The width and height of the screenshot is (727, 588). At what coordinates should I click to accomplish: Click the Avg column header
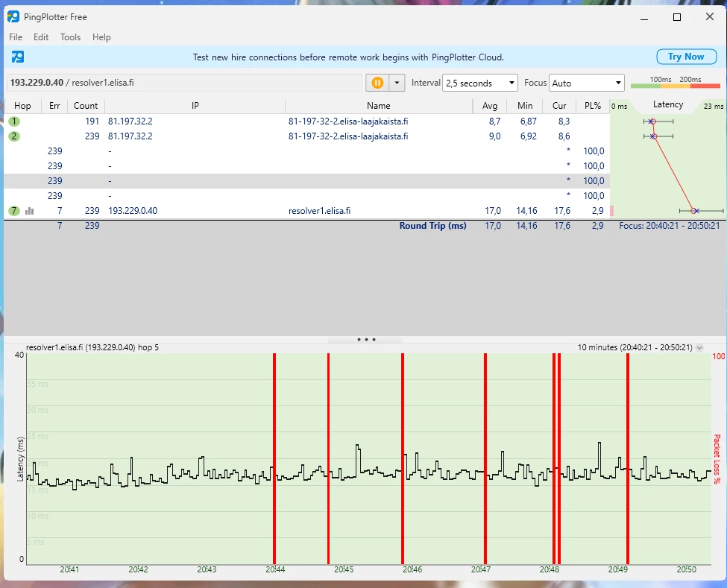490,106
